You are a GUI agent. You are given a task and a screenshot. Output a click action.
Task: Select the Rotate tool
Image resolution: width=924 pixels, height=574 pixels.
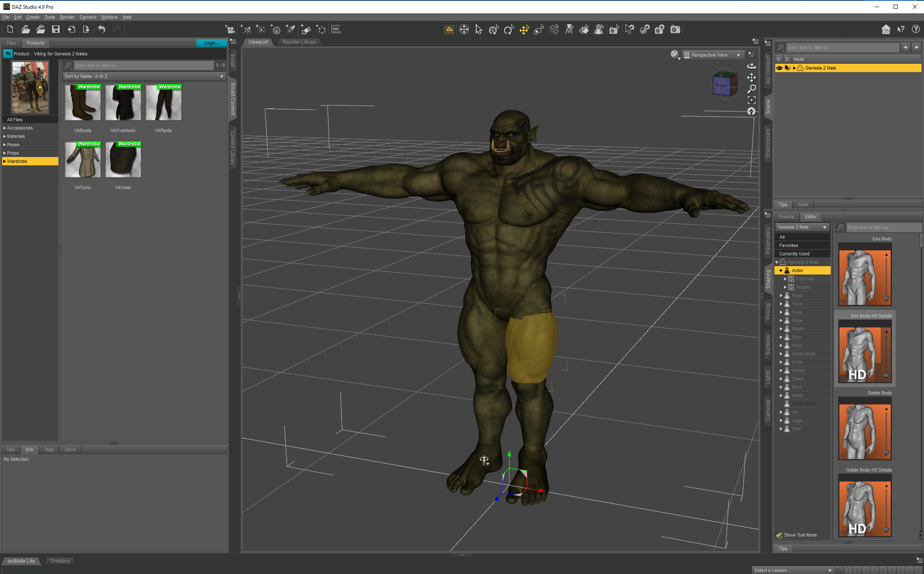coord(509,29)
